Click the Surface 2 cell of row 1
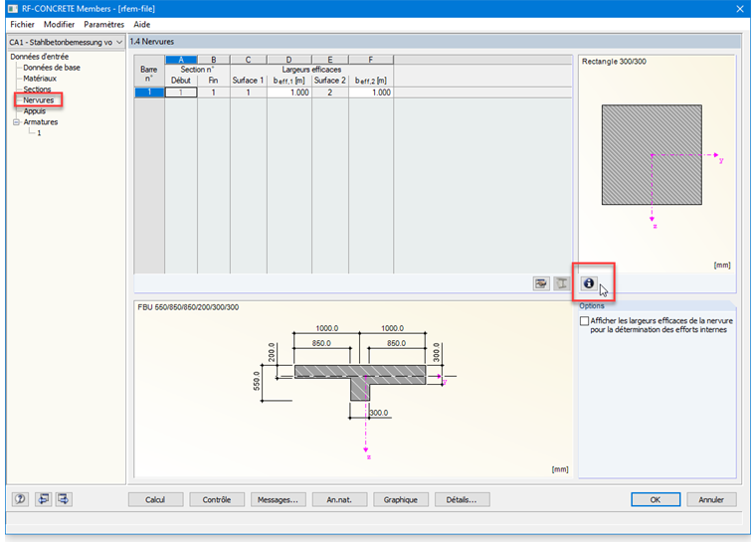The image size is (756, 542). [x=330, y=92]
